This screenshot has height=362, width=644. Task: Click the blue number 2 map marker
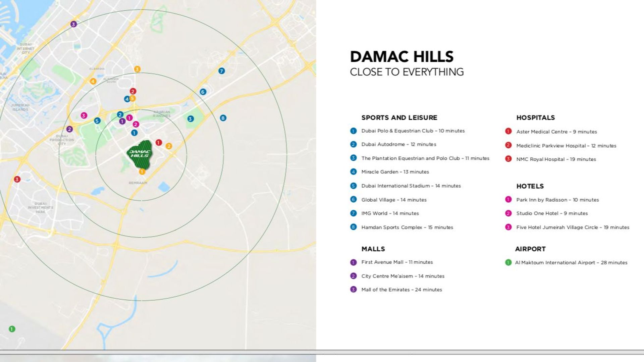tap(120, 114)
